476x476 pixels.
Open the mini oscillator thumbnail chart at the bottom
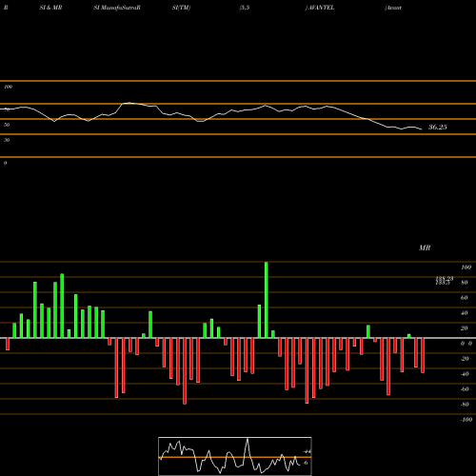click(235, 456)
